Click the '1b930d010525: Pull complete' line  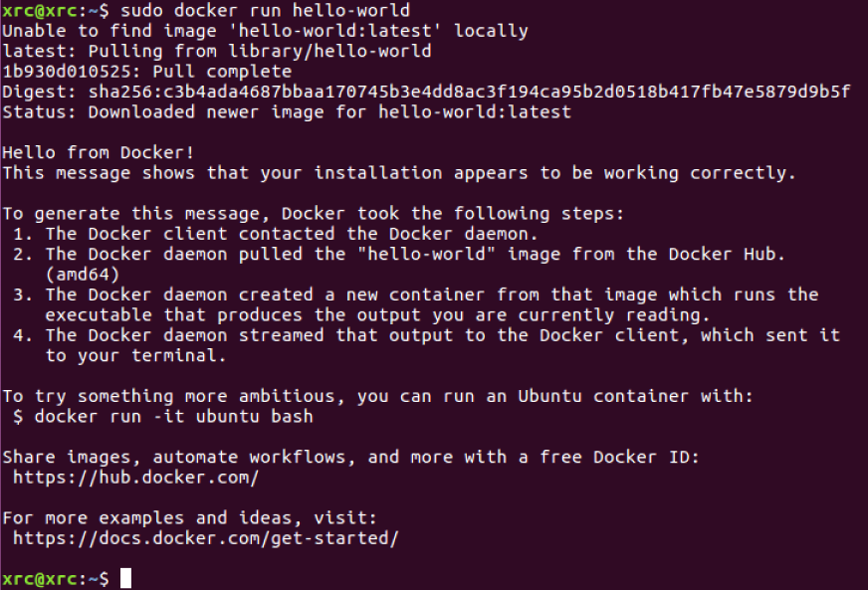tap(146, 72)
